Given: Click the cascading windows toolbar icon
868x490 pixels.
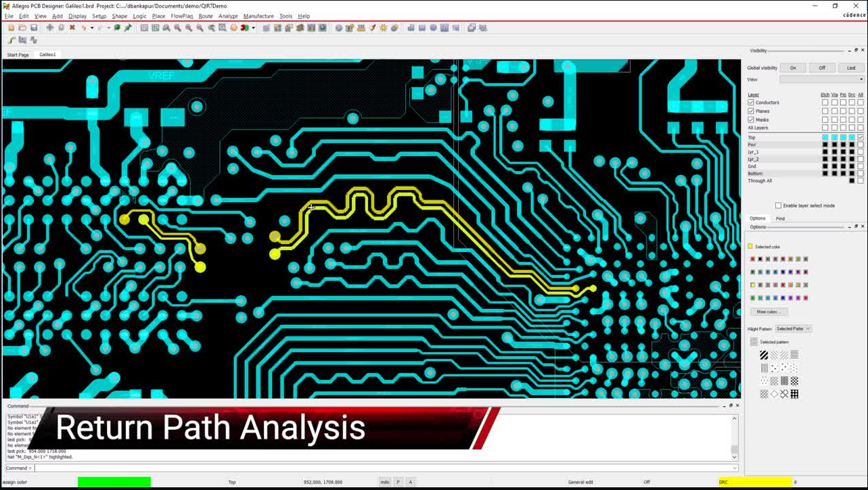Looking at the screenshot, I should click(472, 28).
